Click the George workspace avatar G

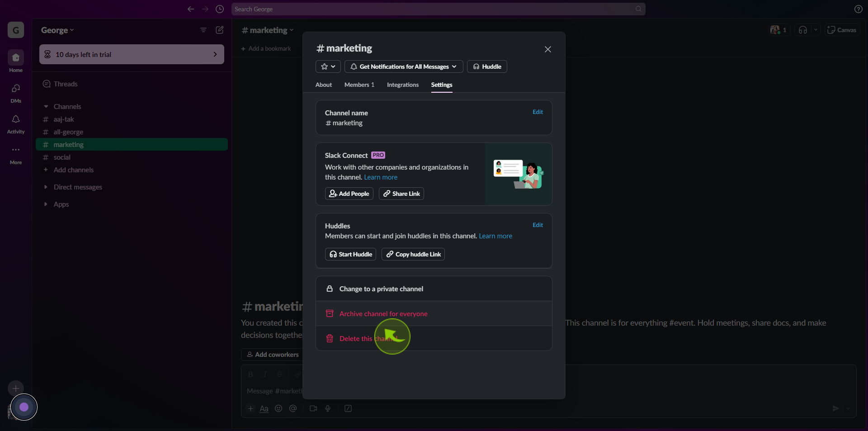coord(16,30)
